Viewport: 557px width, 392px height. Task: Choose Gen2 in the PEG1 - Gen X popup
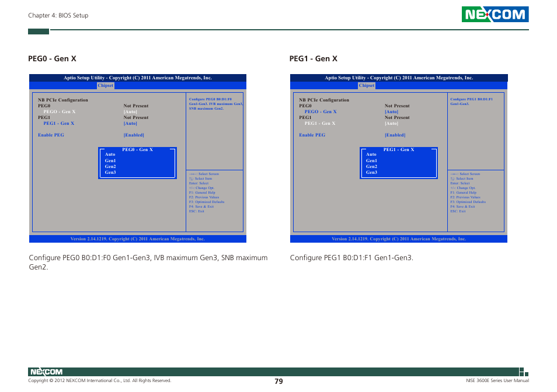tap(371, 166)
